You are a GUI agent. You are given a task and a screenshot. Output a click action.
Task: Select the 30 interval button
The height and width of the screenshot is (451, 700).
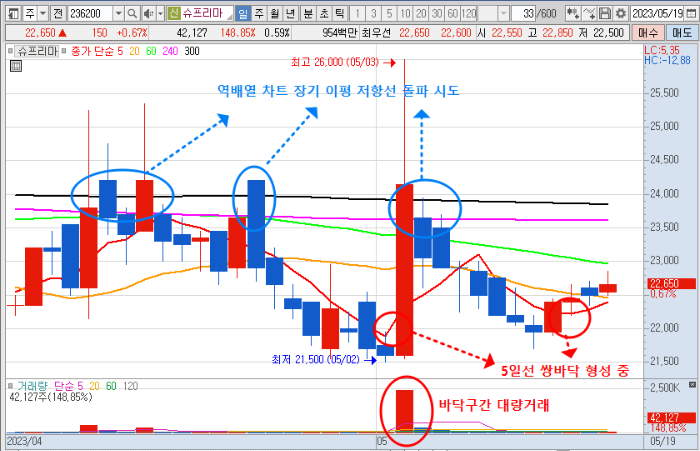point(437,14)
